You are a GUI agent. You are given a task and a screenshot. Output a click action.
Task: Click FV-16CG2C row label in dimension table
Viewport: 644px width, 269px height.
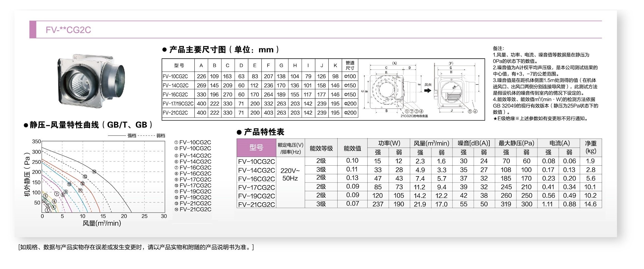click(175, 94)
